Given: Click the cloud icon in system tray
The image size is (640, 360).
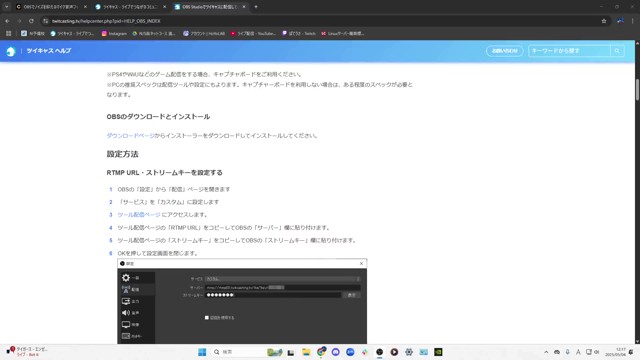Looking at the screenshot, I should 557,352.
